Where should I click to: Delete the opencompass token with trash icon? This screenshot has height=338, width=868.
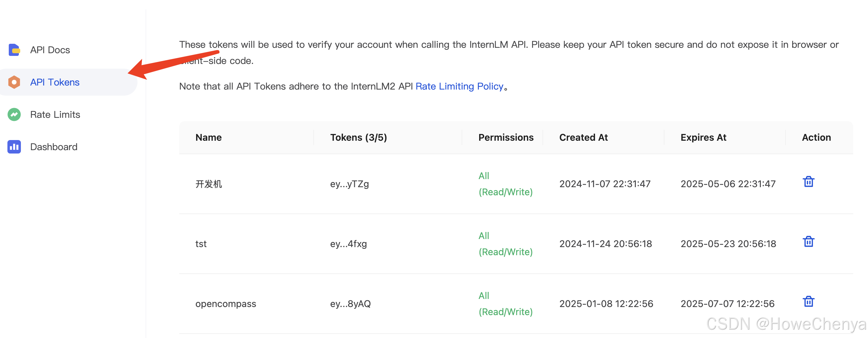tap(808, 302)
